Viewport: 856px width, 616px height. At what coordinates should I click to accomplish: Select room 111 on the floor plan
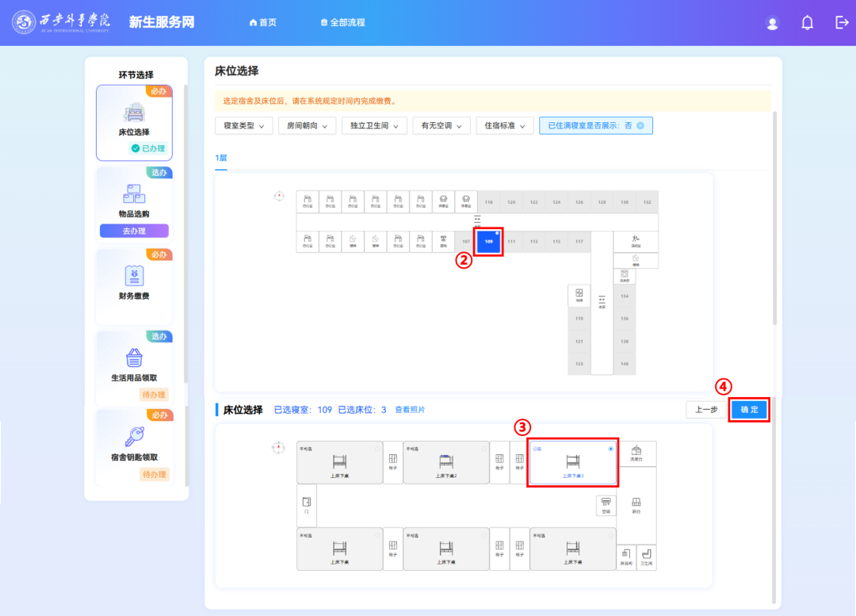511,241
